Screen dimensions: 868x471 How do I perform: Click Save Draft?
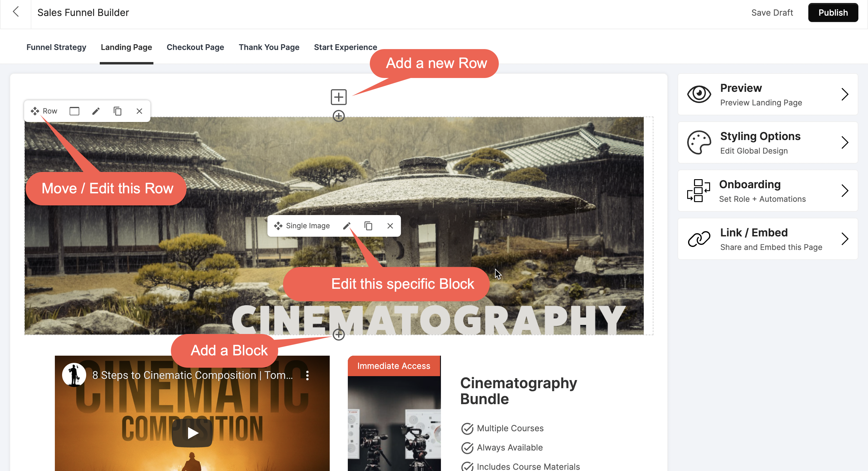(772, 12)
